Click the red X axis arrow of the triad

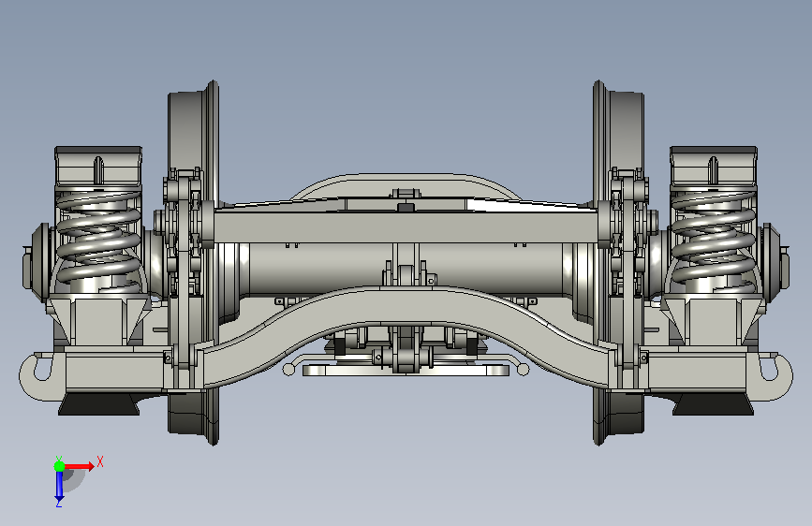(x=80, y=466)
